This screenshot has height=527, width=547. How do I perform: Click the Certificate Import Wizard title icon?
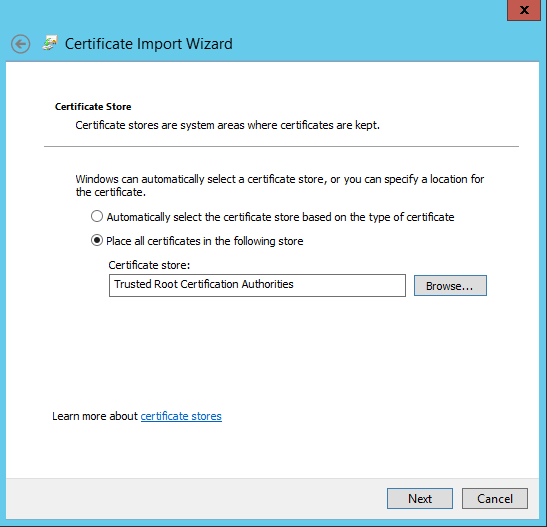coord(50,43)
